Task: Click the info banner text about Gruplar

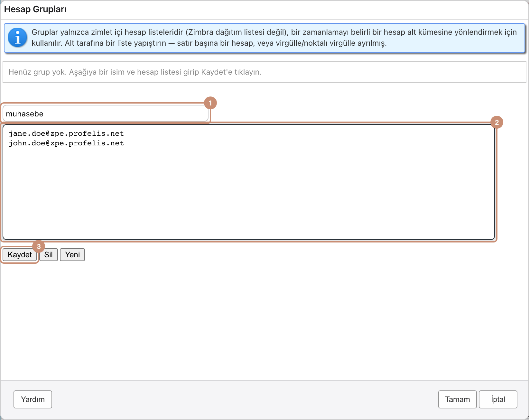Action: 274,38
